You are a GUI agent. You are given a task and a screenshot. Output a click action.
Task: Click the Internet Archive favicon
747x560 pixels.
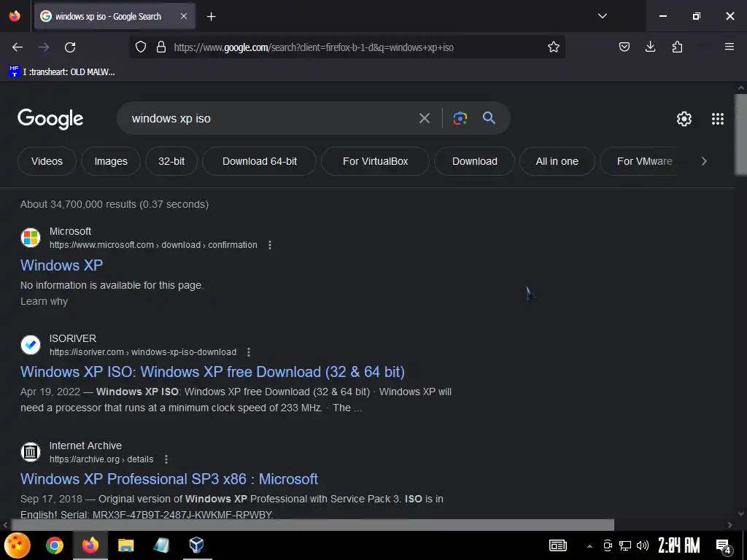[x=31, y=452]
